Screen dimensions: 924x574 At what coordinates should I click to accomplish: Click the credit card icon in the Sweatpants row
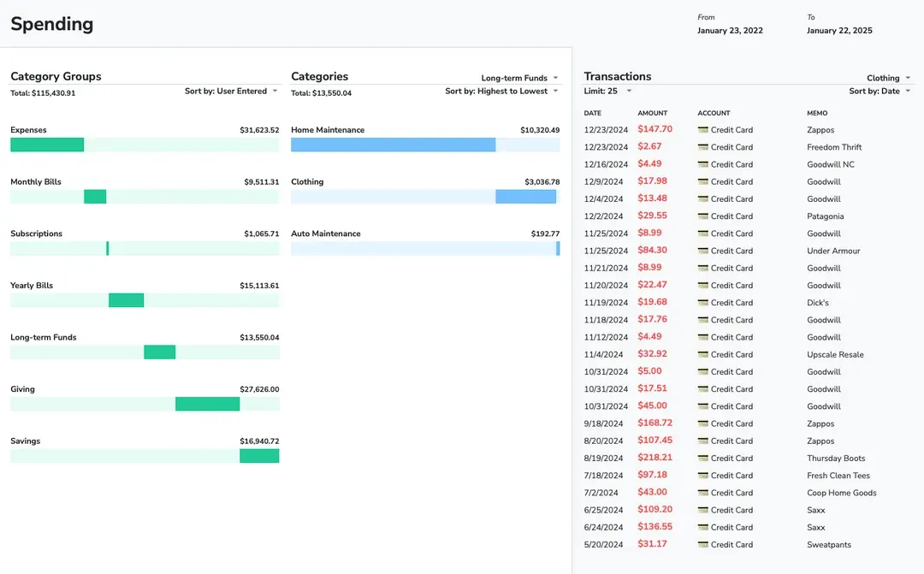tap(703, 545)
